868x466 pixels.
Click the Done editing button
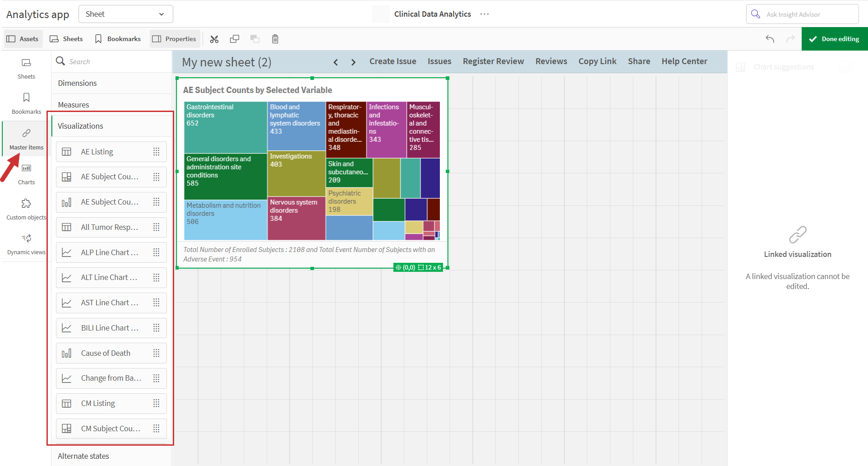(x=835, y=39)
